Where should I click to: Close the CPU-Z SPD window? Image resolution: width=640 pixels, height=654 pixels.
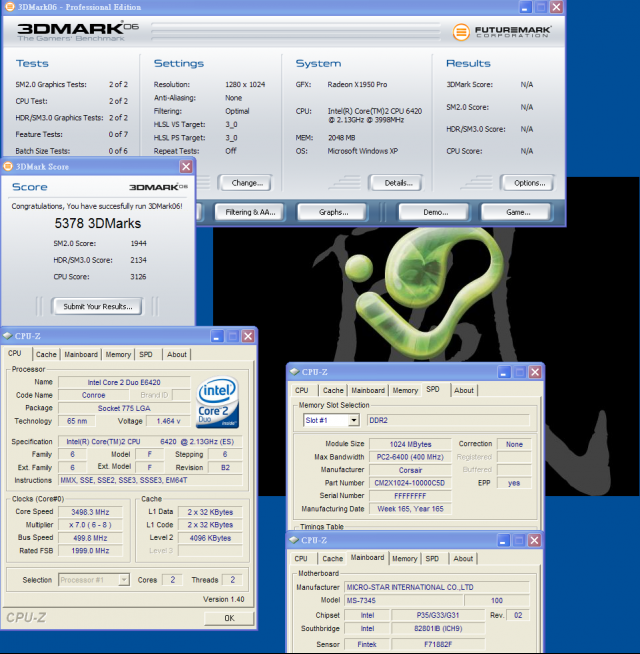pyautogui.click(x=535, y=372)
